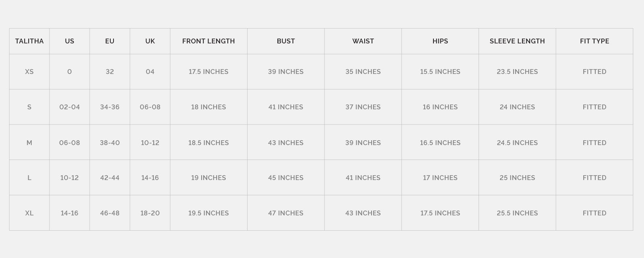Viewport: 644px width, 258px height.
Task: Click the 25.5 INCHES sleeve length cell
Action: (x=517, y=213)
